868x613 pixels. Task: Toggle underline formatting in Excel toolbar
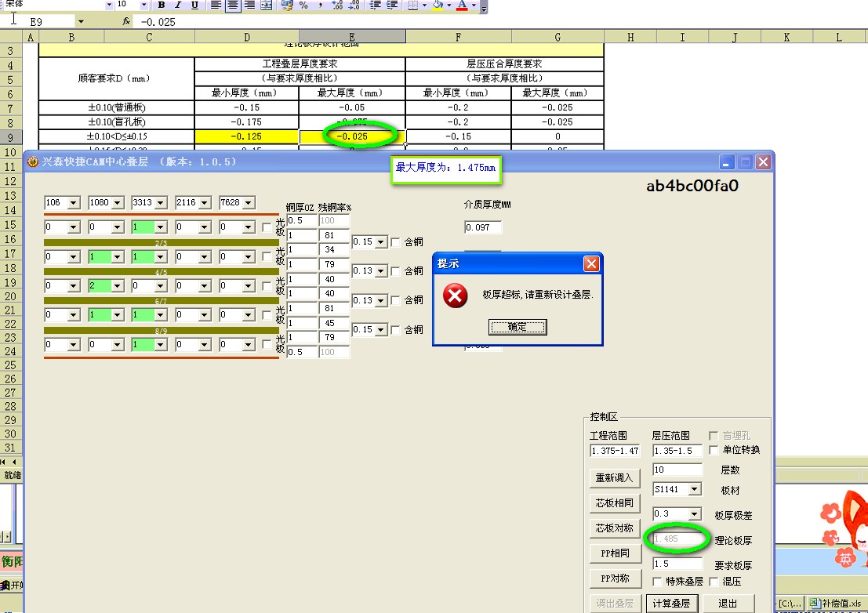(194, 5)
